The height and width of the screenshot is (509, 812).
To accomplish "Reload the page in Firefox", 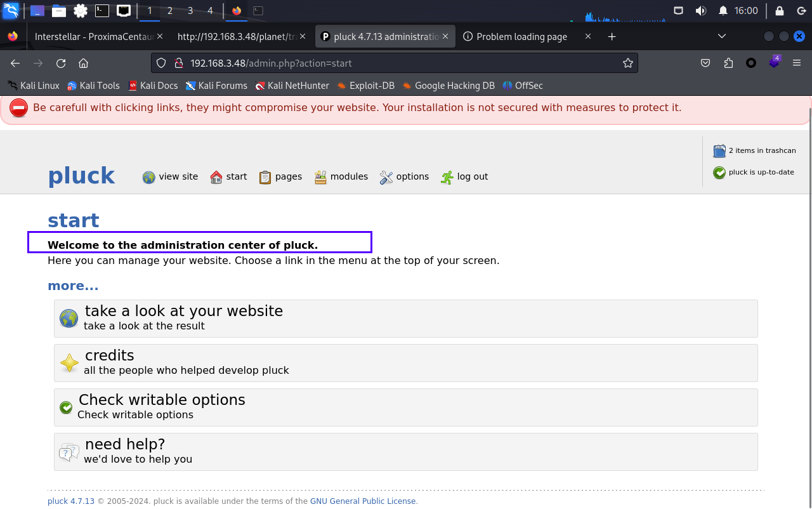I will (61, 63).
